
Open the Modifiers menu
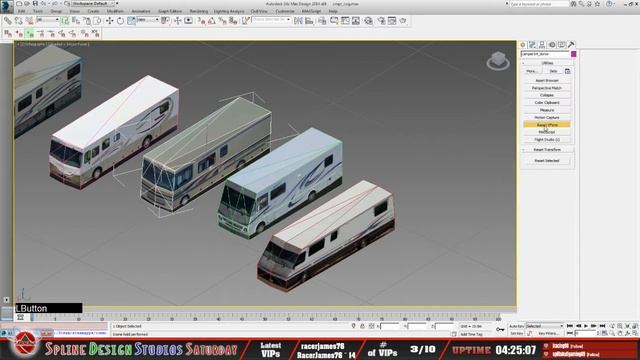coord(115,11)
